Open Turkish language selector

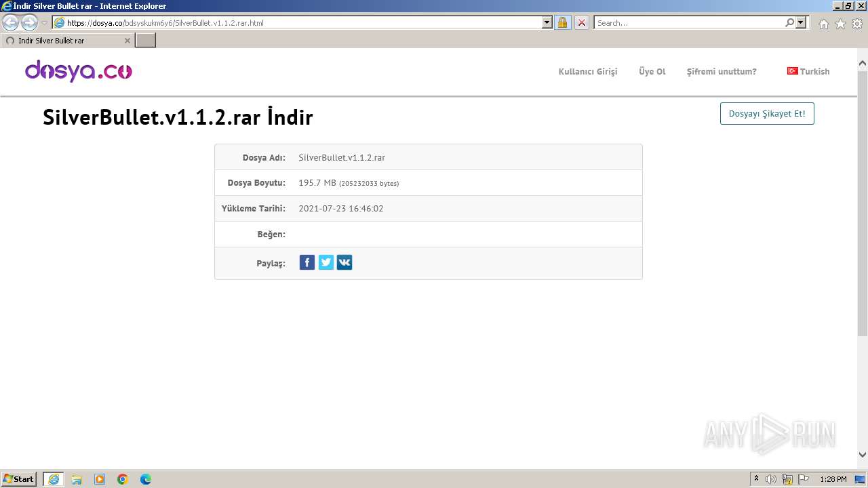coord(808,71)
